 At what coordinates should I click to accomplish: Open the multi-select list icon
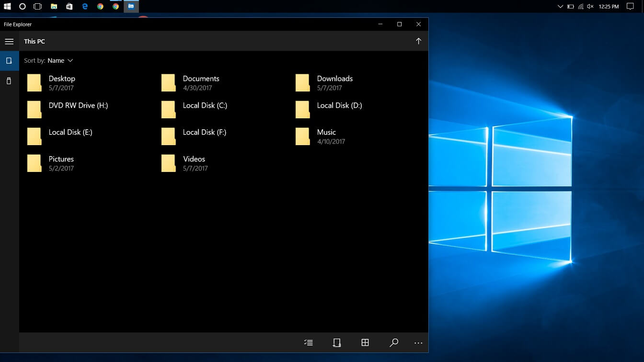point(308,342)
